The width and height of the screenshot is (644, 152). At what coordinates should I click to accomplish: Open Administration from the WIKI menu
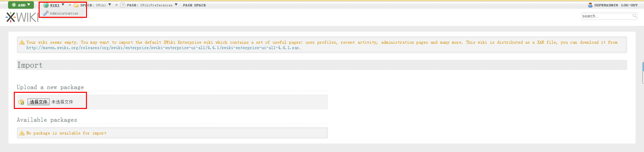(64, 13)
